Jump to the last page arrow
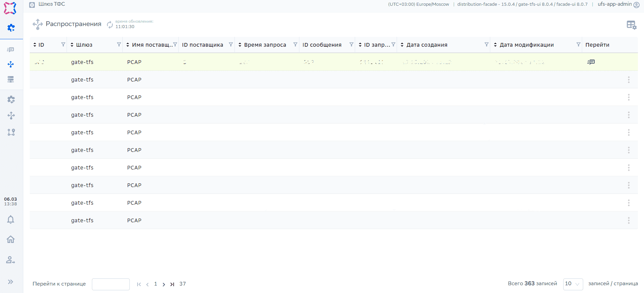The width and height of the screenshot is (644, 293). (172, 284)
